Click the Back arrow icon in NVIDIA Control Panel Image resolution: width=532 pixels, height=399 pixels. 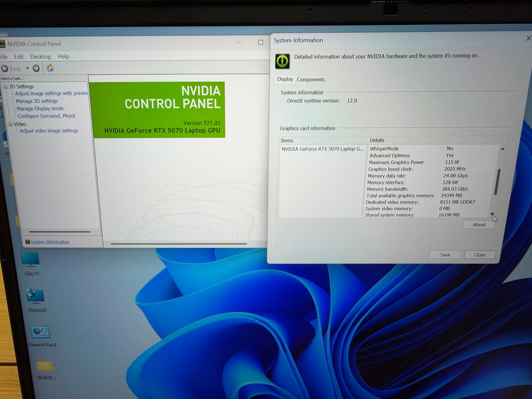coord(5,69)
